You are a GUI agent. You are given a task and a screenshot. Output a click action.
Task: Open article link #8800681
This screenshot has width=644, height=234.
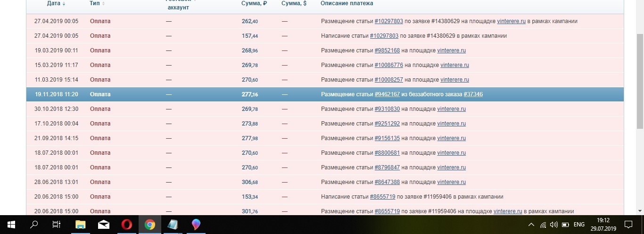[387, 153]
